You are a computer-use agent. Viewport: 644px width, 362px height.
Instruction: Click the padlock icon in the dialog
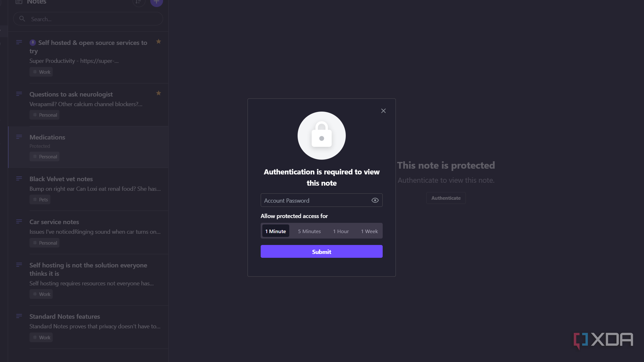(x=322, y=135)
